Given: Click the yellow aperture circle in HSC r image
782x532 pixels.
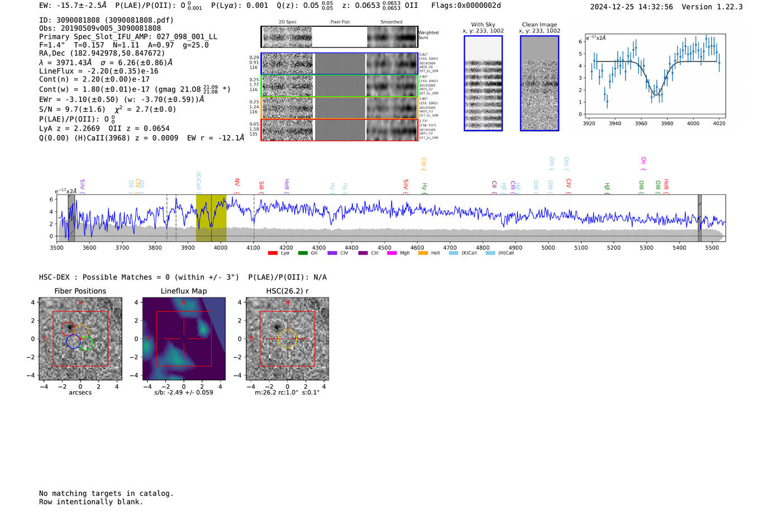Looking at the screenshot, I should tap(287, 338).
